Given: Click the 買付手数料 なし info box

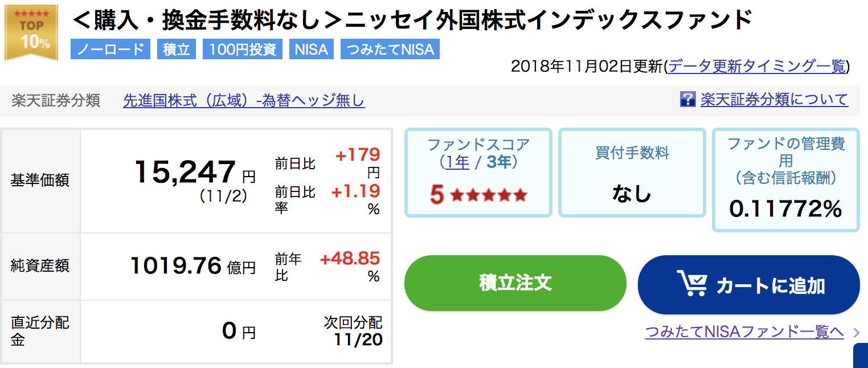Looking at the screenshot, I should click(632, 173).
